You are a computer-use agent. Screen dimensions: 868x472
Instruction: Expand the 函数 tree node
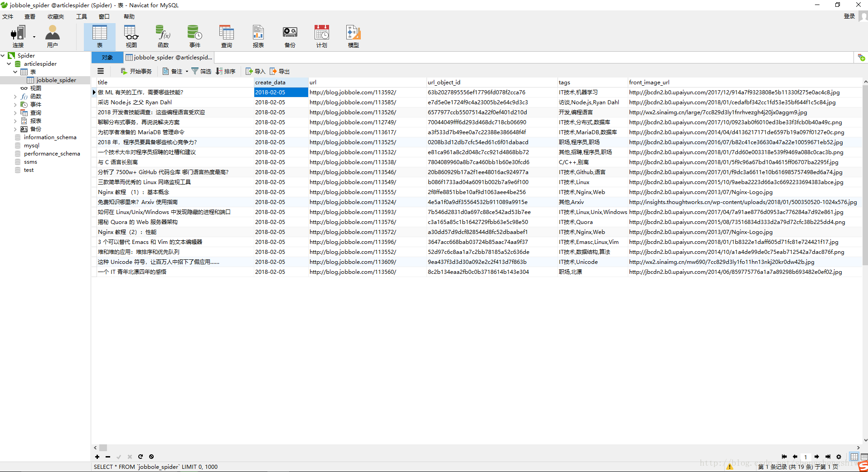[x=15, y=96]
